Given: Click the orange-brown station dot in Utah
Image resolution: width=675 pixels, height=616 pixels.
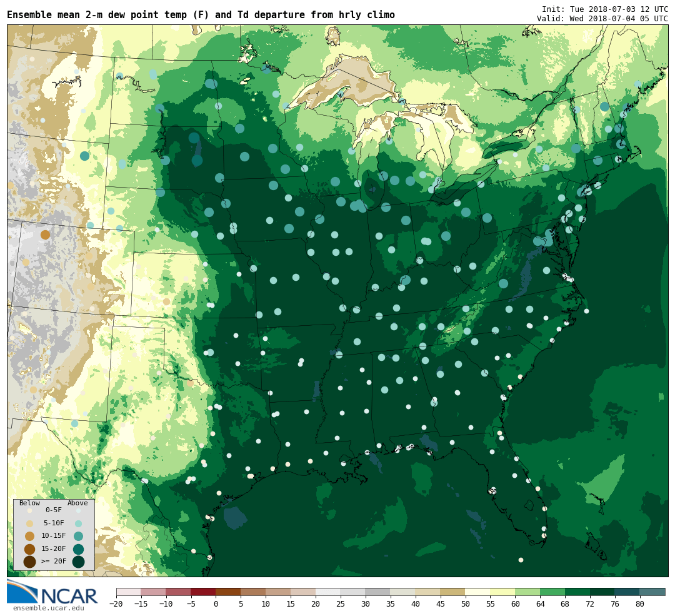Looking at the screenshot, I should coord(45,235).
